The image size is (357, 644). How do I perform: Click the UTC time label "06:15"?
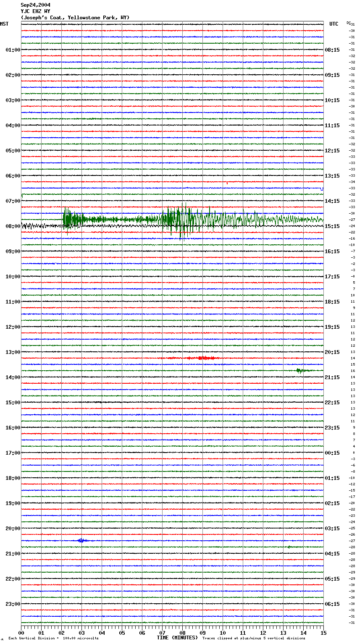(332, 604)
